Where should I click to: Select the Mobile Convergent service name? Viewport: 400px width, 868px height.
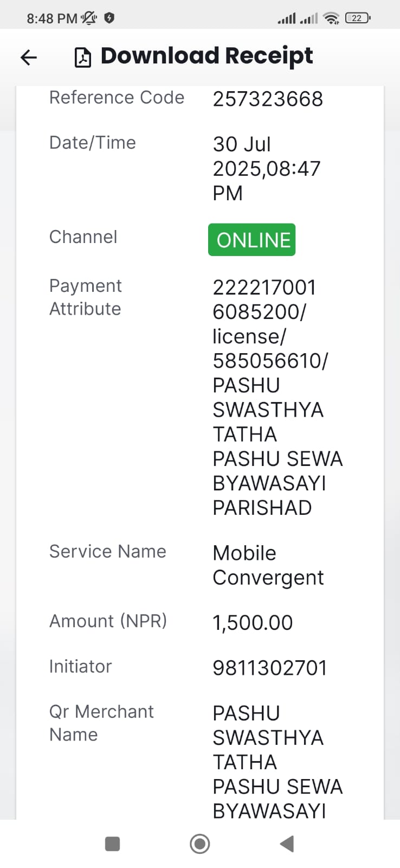coord(268,565)
